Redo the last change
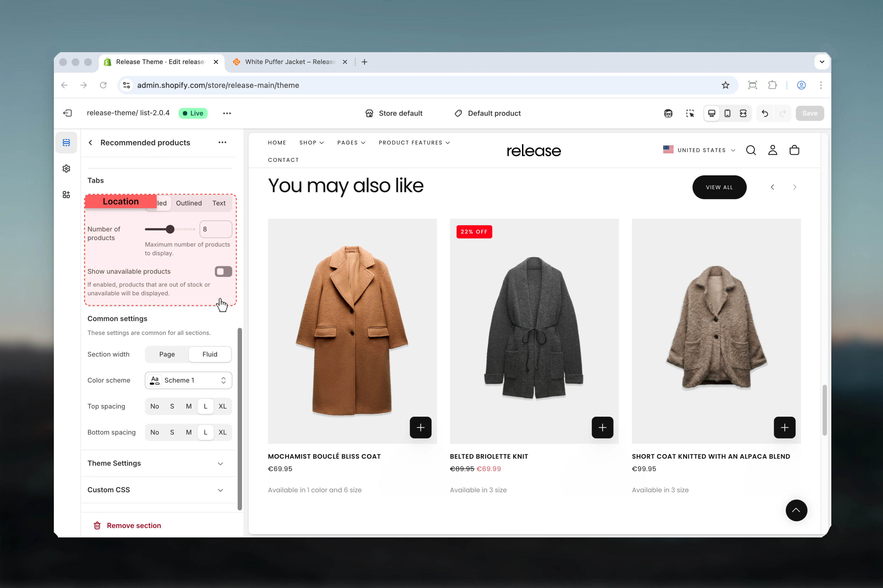Screen dimensions: 883x588 coord(782,113)
